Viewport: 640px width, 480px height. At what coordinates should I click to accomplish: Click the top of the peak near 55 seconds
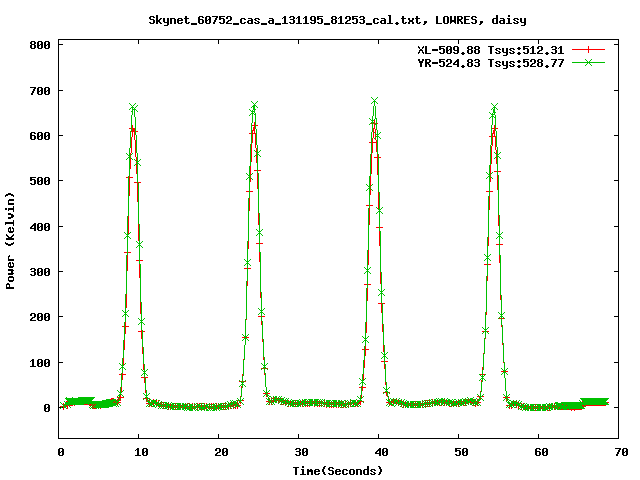tap(494, 107)
